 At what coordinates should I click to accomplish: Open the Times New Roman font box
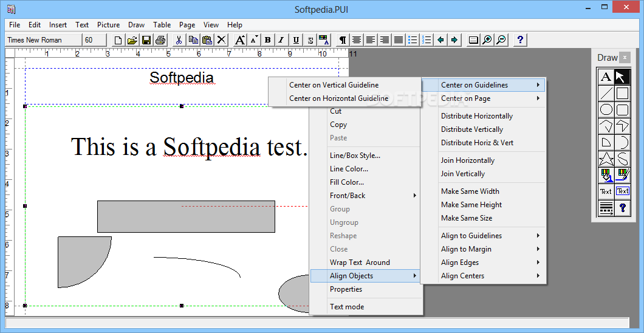(44, 40)
